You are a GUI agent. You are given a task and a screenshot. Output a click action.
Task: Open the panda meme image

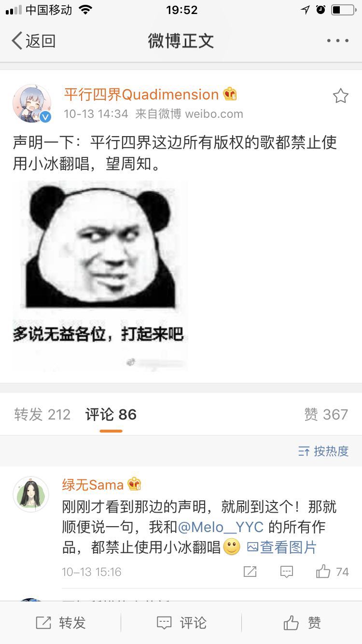click(x=100, y=276)
